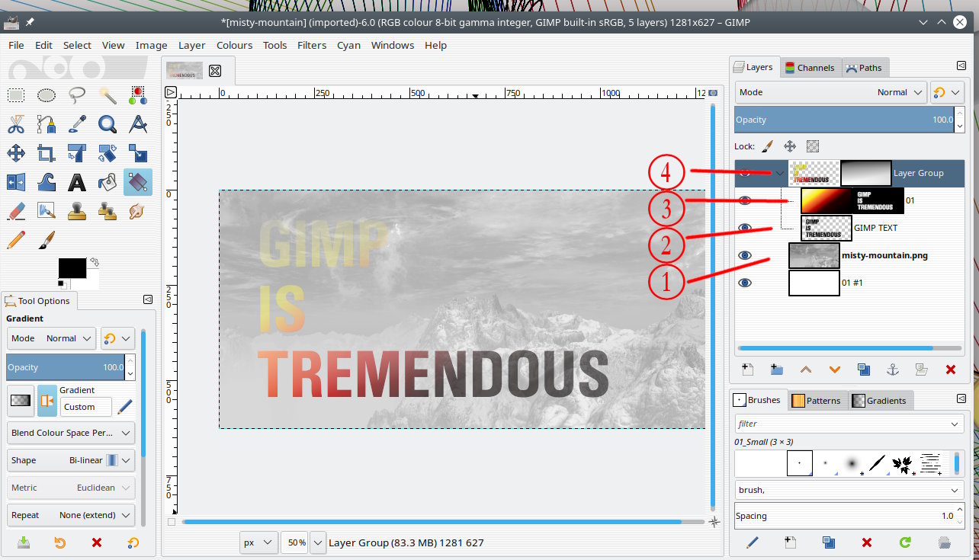Switch to the Paths tab
The width and height of the screenshot is (979, 560).
pos(864,68)
